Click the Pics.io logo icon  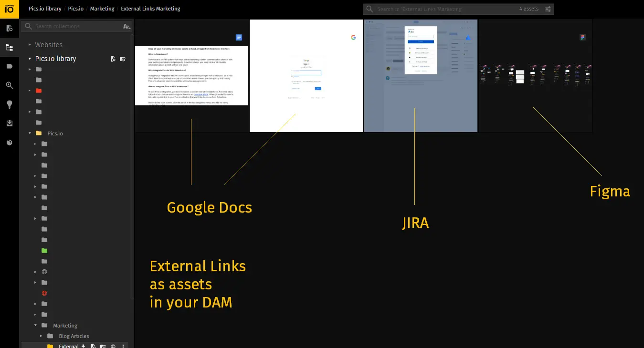pyautogui.click(x=9, y=9)
